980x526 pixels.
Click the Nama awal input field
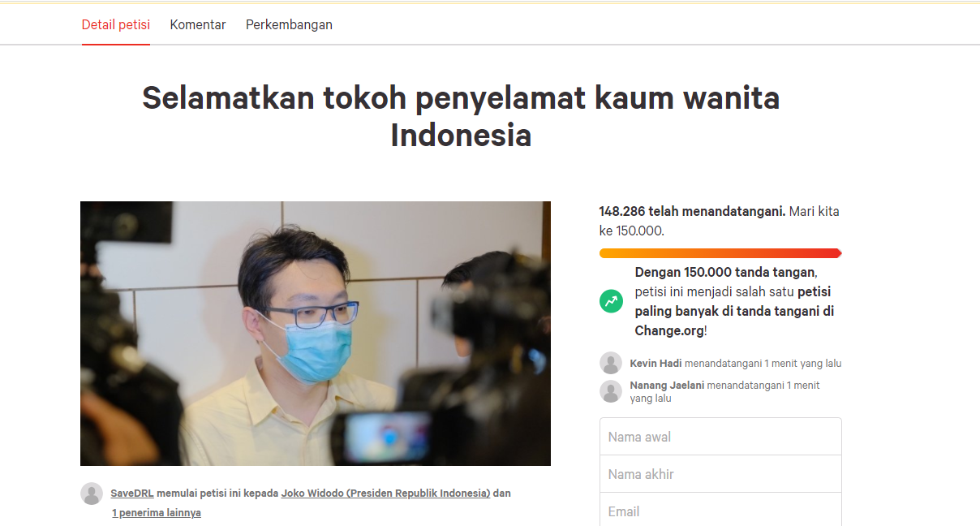(x=720, y=437)
